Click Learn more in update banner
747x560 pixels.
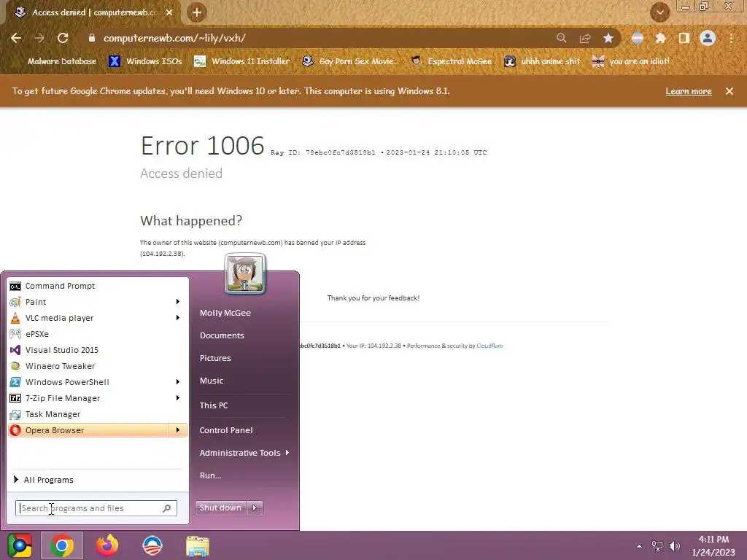[689, 91]
